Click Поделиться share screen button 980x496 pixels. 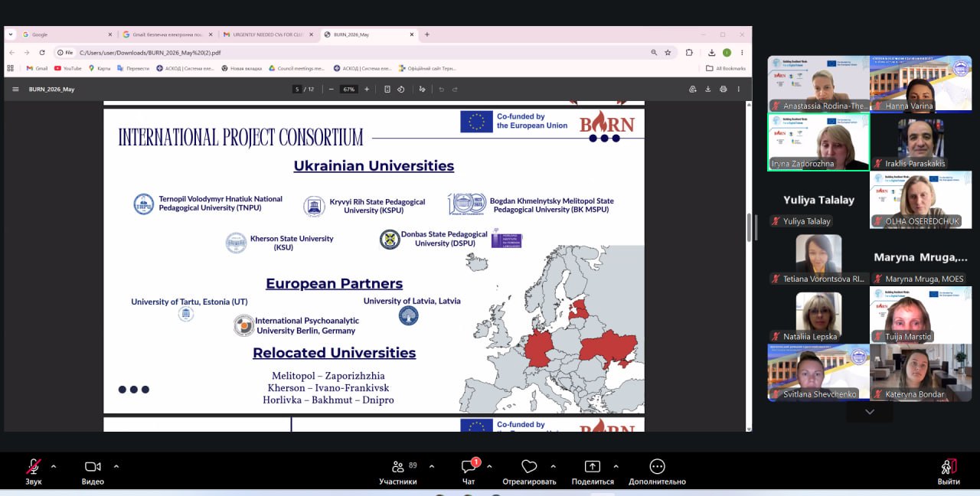(593, 471)
